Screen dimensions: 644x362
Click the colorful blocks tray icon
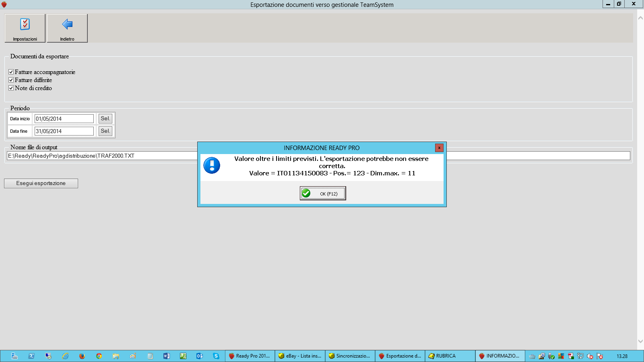coord(561,356)
